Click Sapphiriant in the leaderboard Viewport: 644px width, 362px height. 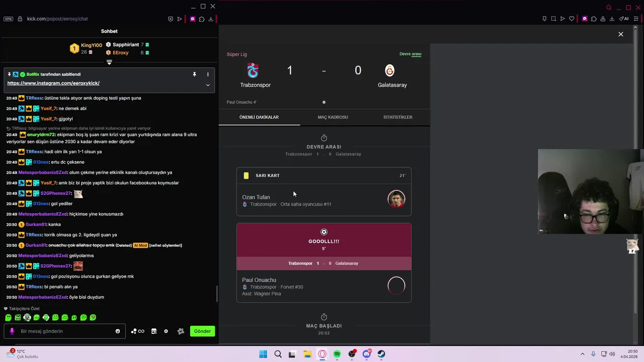coord(126,45)
